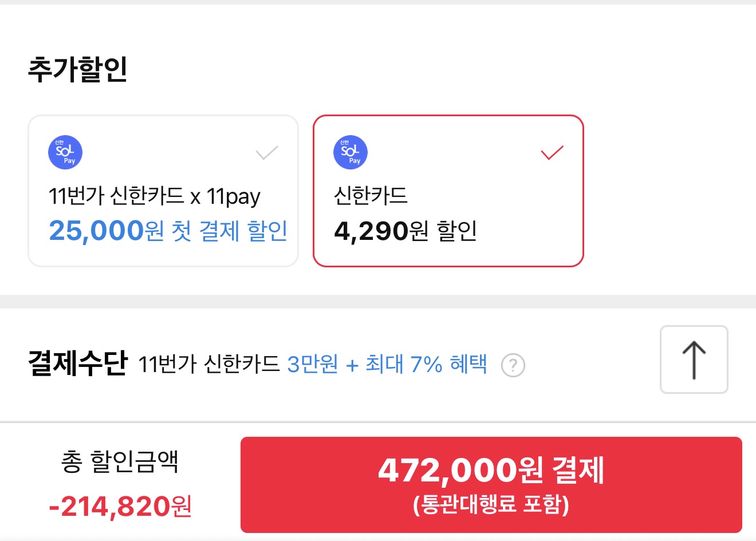The height and width of the screenshot is (541, 756).
Task: Click the (통관대행료 포함) note on pay button
Action: pyautogui.click(x=491, y=505)
